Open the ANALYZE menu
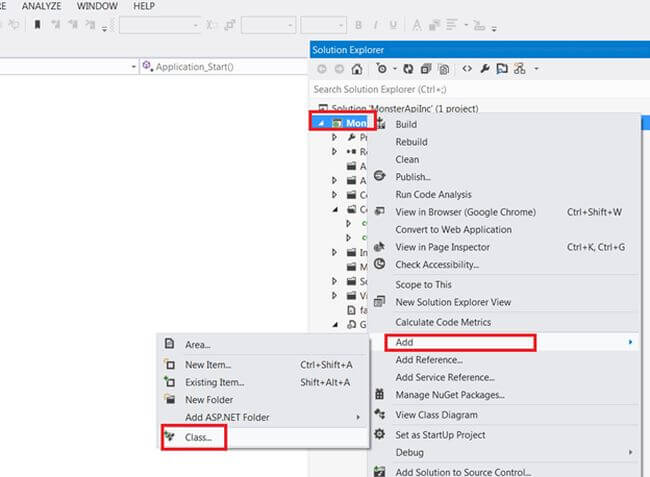This screenshot has height=477, width=650. [x=41, y=6]
